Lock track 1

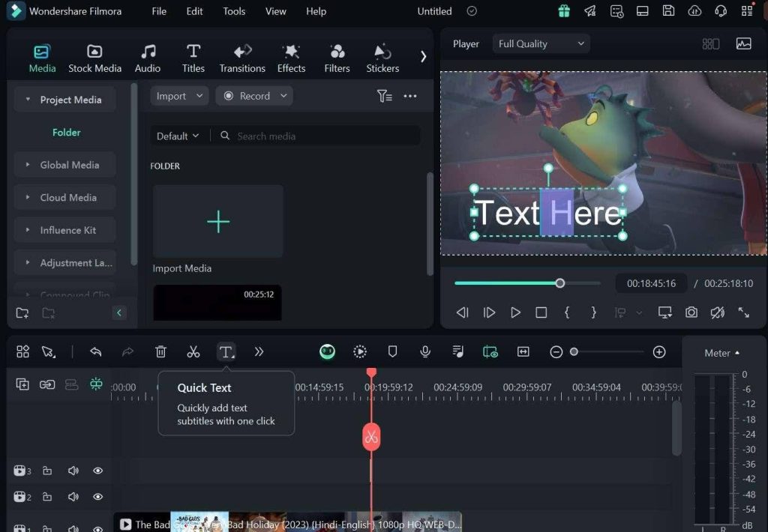pos(47,528)
